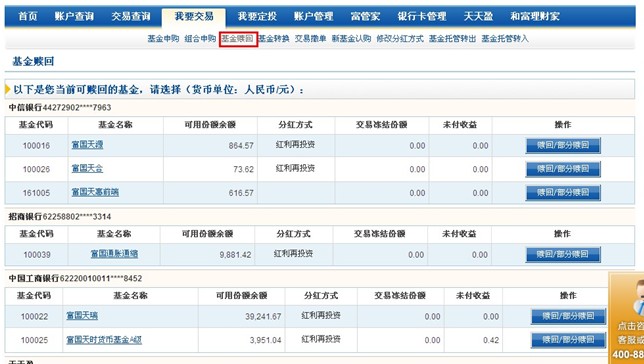Open the 账户管理 tab
This screenshot has width=644, height=364.
tap(313, 16)
